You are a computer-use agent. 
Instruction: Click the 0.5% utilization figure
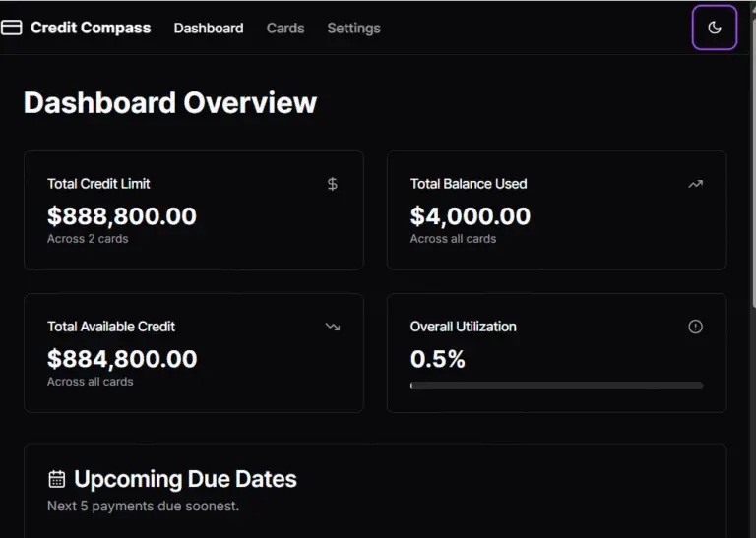(x=438, y=359)
